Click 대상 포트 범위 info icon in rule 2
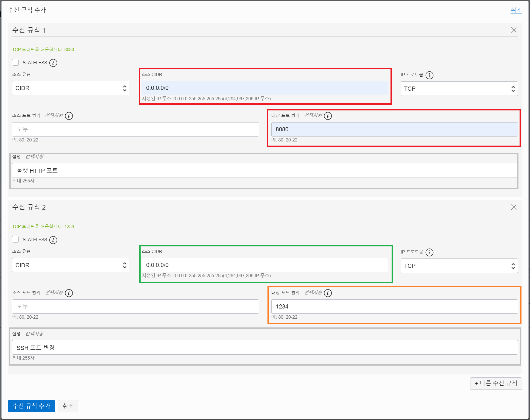 pos(328,293)
